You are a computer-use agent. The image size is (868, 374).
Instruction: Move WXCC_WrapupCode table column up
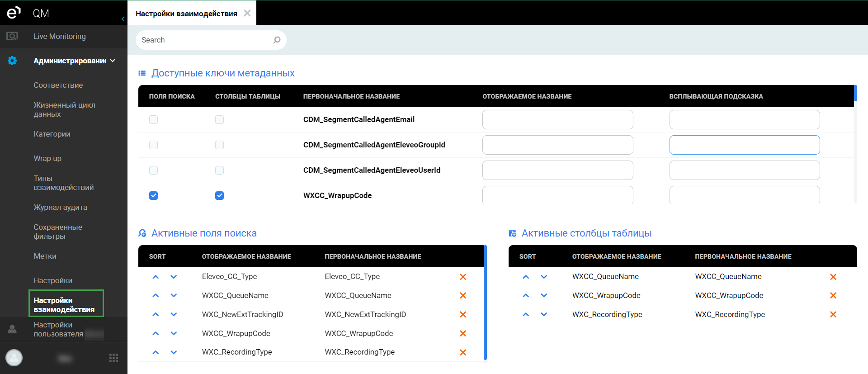[526, 295]
